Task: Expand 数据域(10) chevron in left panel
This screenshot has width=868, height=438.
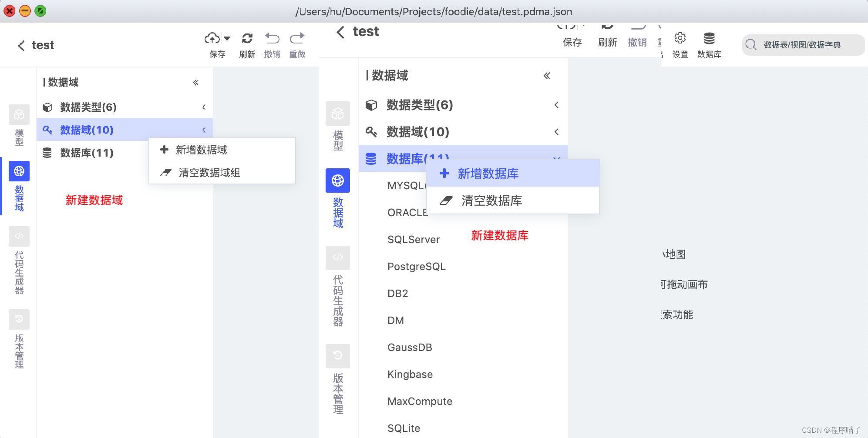Action: point(204,130)
